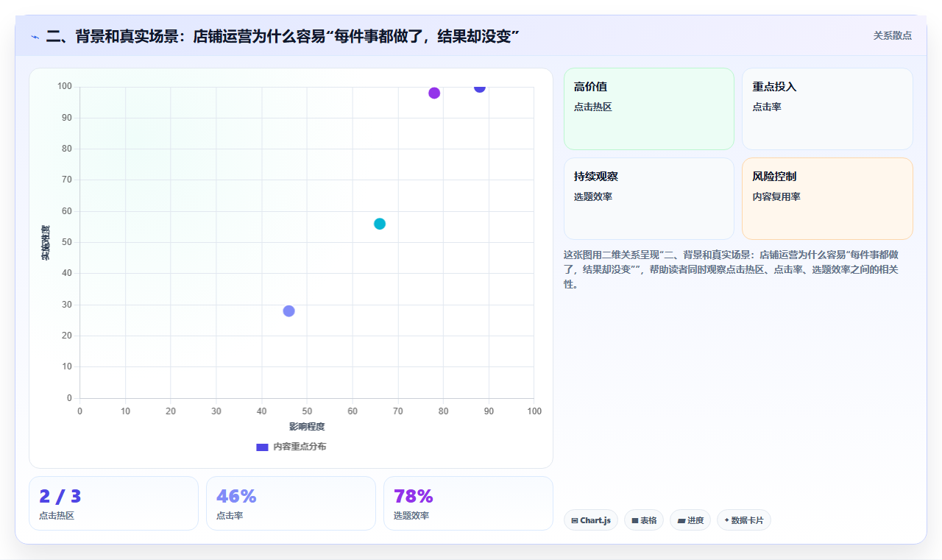Click the 实施难度 y-axis label
942x560 pixels.
(x=46, y=242)
